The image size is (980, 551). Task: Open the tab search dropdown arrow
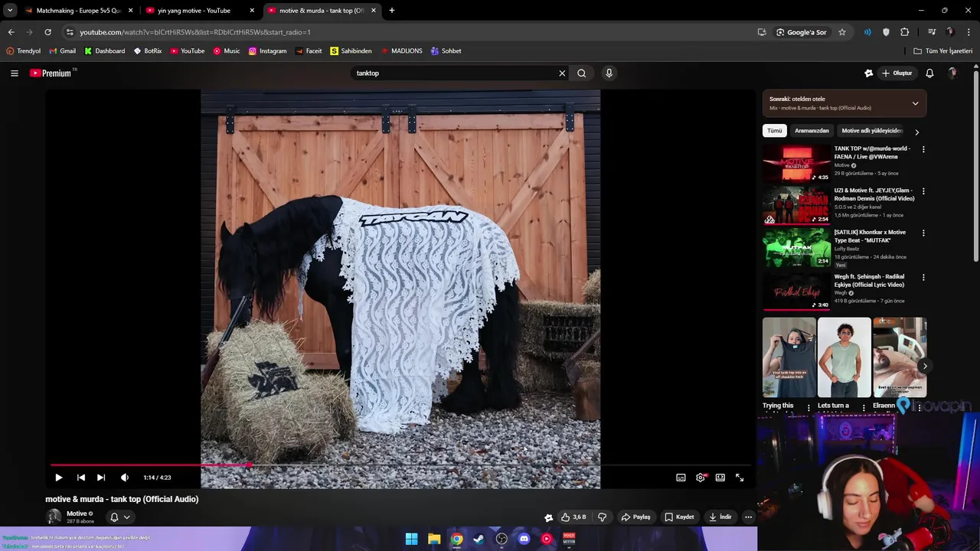(9, 11)
